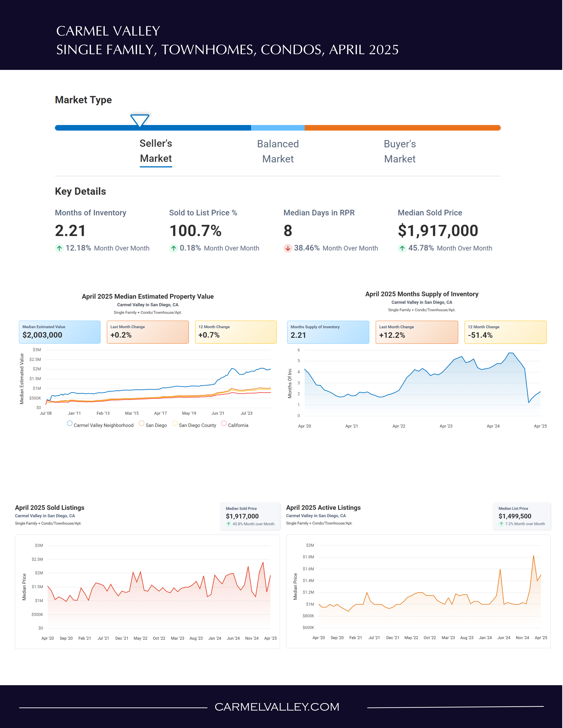The image size is (563, 728).
Task: Click Carmel Valley in San Diego link under Sold Listings
Action: coord(45,516)
